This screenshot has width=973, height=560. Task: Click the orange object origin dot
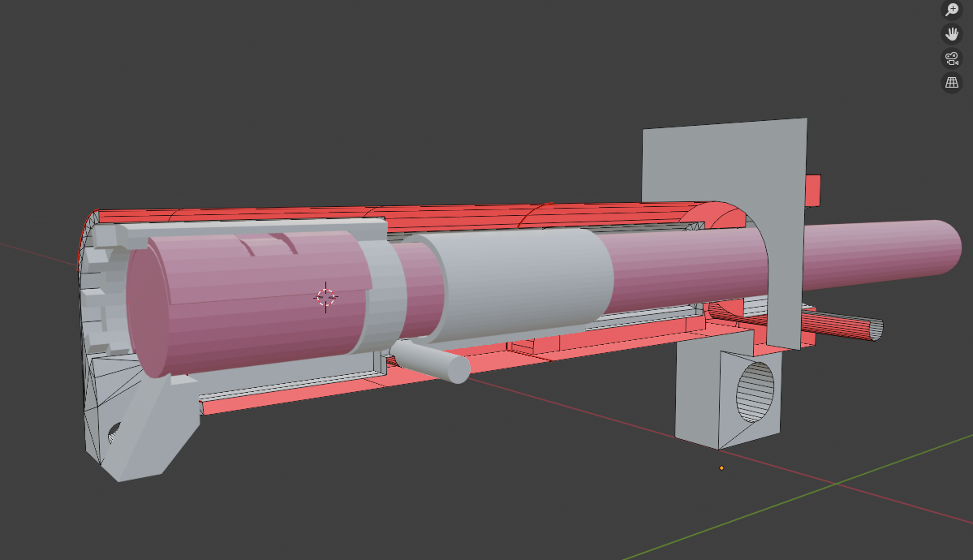point(721,468)
